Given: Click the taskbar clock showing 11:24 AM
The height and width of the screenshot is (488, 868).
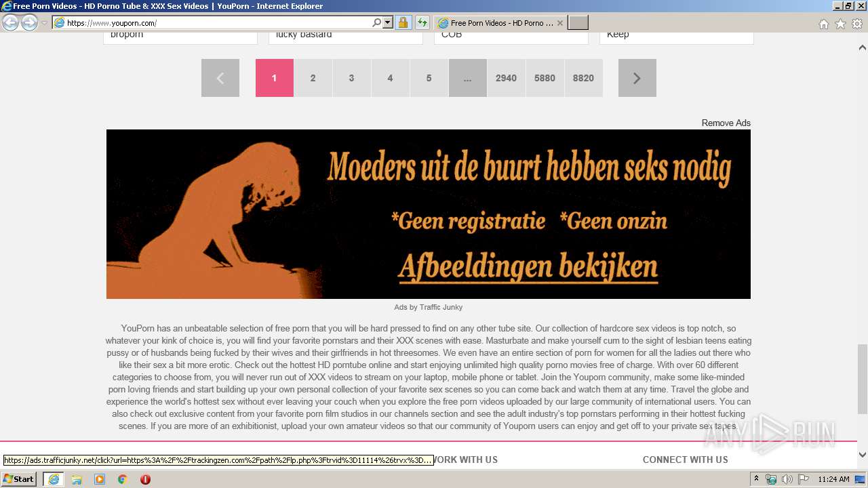Looking at the screenshot, I should pos(833,479).
